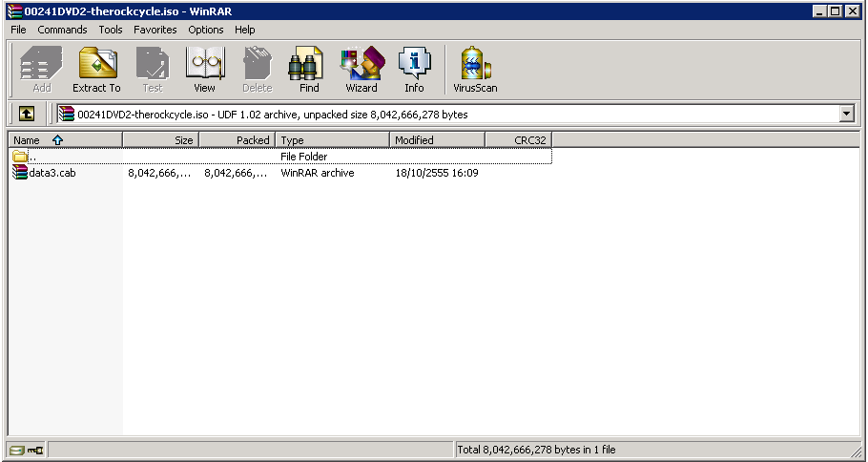Viewport: 868px width, 462px height.
Task: Open the File menu
Action: click(18, 30)
